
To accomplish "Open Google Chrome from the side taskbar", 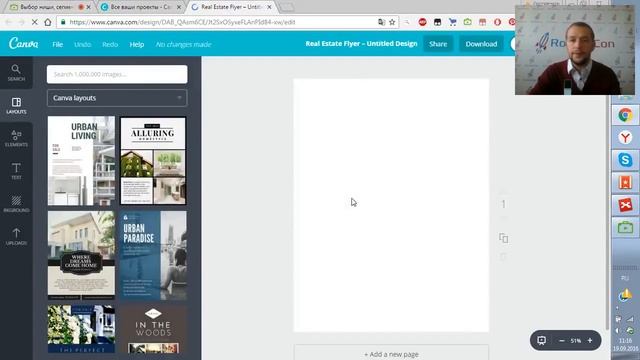I will click(x=625, y=116).
